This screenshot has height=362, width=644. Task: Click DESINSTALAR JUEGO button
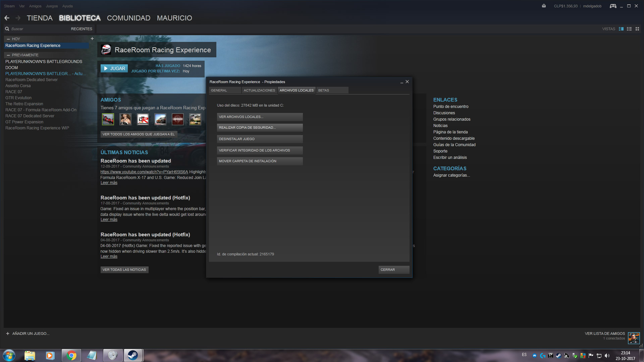click(x=260, y=139)
